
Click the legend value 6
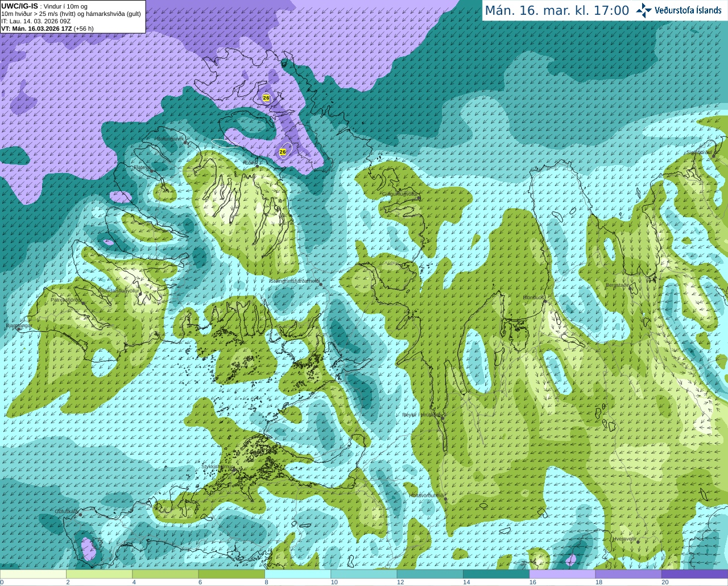200,582
